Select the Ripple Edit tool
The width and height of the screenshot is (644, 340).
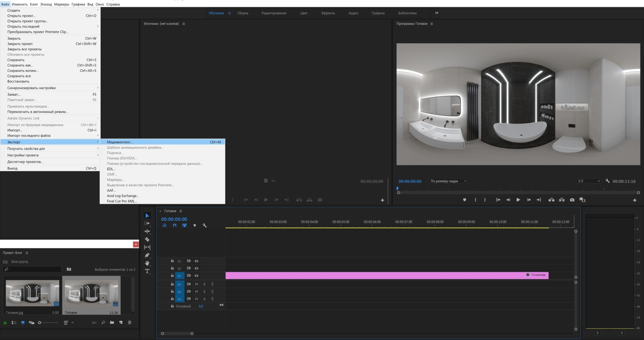pyautogui.click(x=147, y=231)
